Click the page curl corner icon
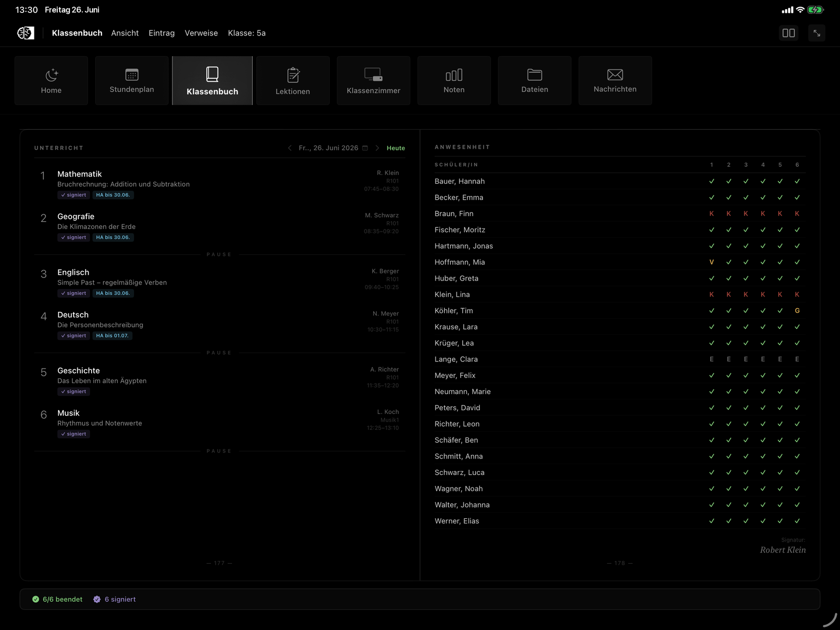The image size is (840, 630). [830, 620]
